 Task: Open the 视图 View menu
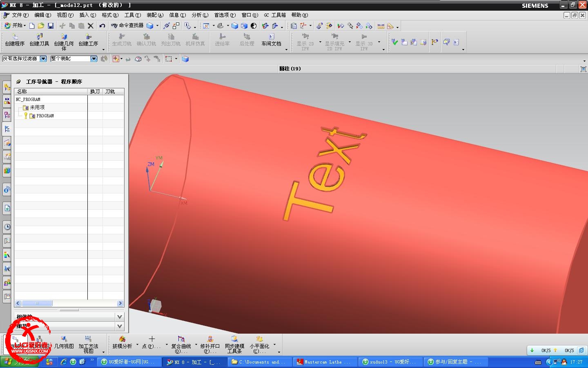tap(65, 15)
